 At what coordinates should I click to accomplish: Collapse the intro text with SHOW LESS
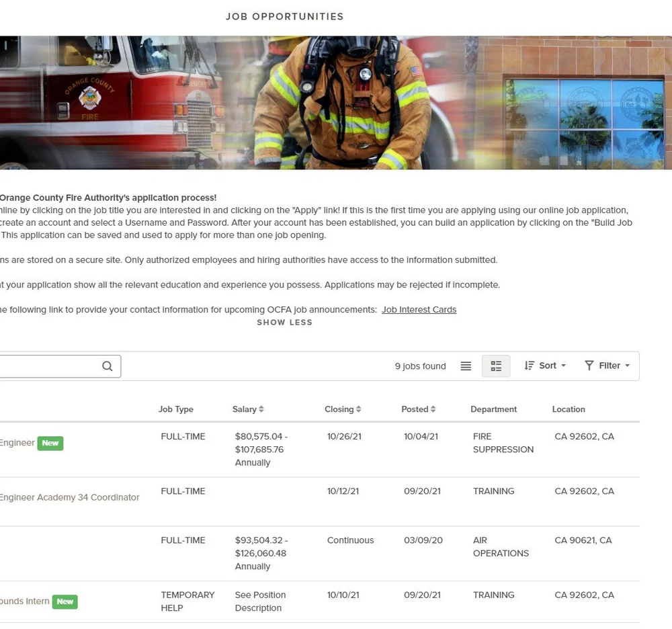[284, 322]
